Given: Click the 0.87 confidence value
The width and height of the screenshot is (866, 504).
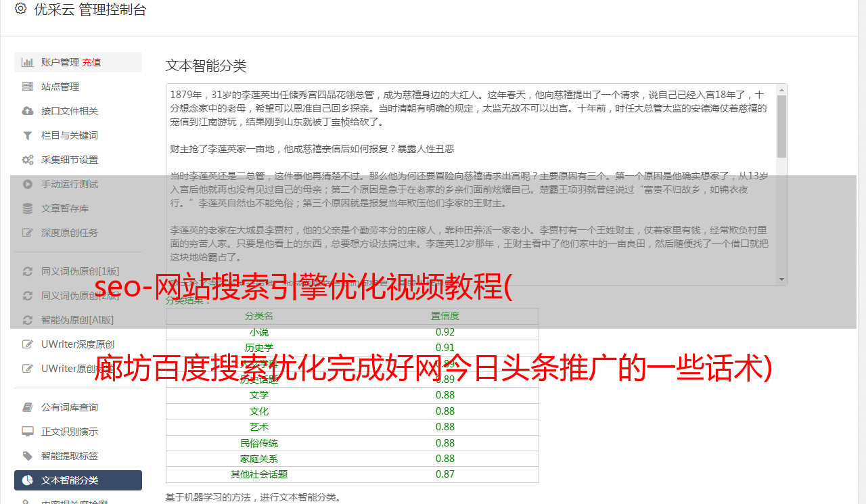Looking at the screenshot, I should (445, 474).
